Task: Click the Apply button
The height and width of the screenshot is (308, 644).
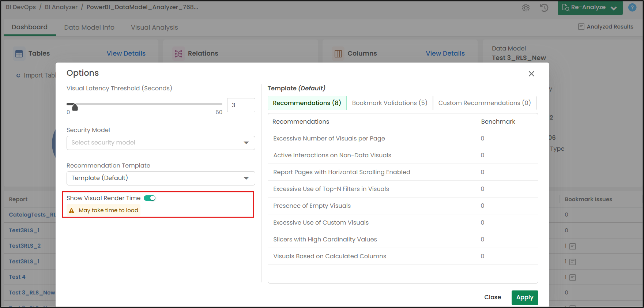Action: point(525,297)
